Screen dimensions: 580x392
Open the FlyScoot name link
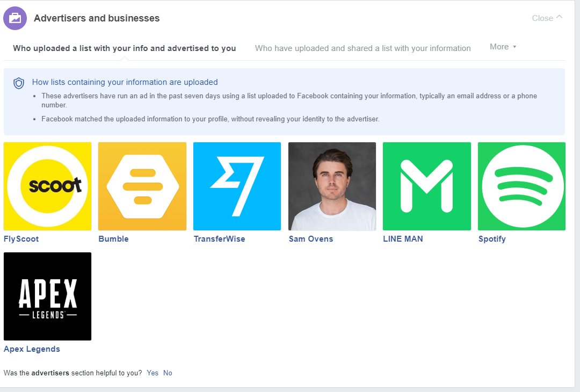pyautogui.click(x=21, y=239)
